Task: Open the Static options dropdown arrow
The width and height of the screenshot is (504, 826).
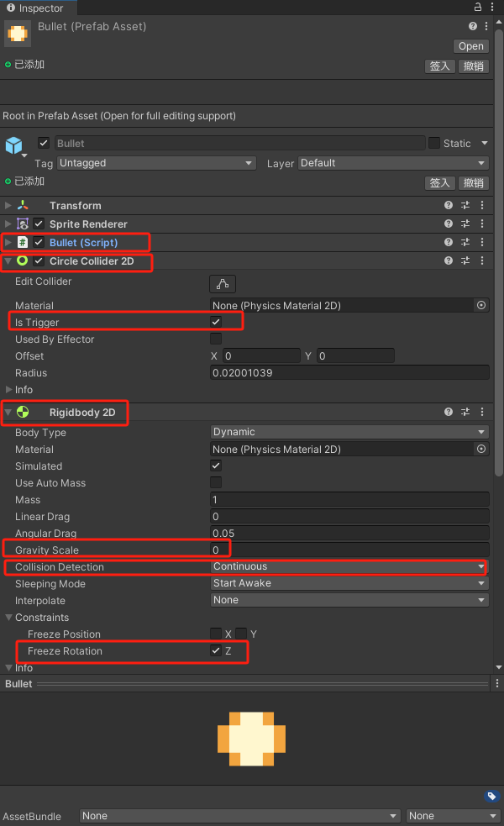Action: [484, 144]
